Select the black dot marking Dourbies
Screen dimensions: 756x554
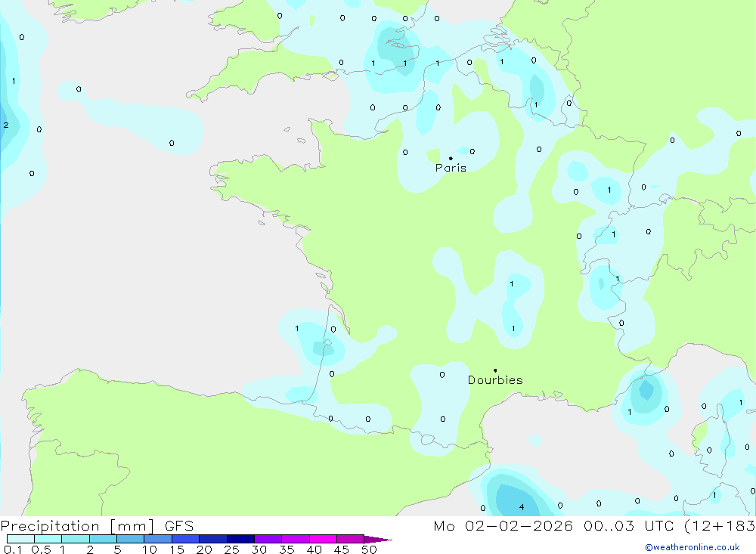click(x=495, y=370)
